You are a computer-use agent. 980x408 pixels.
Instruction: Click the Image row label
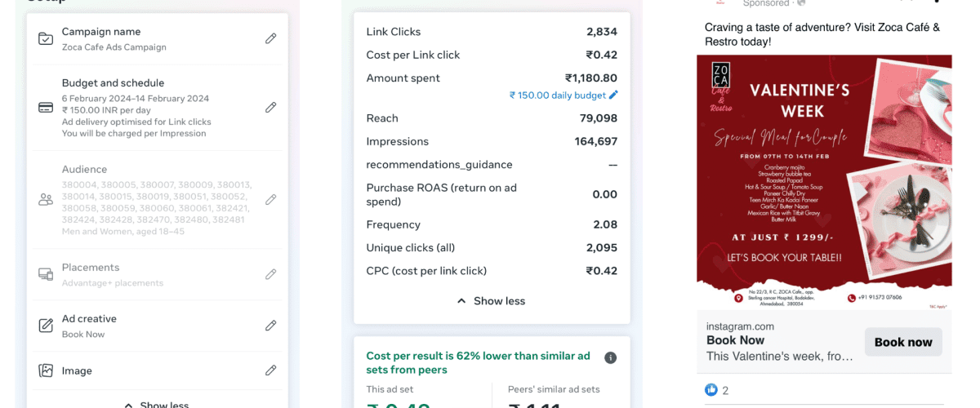(x=77, y=370)
